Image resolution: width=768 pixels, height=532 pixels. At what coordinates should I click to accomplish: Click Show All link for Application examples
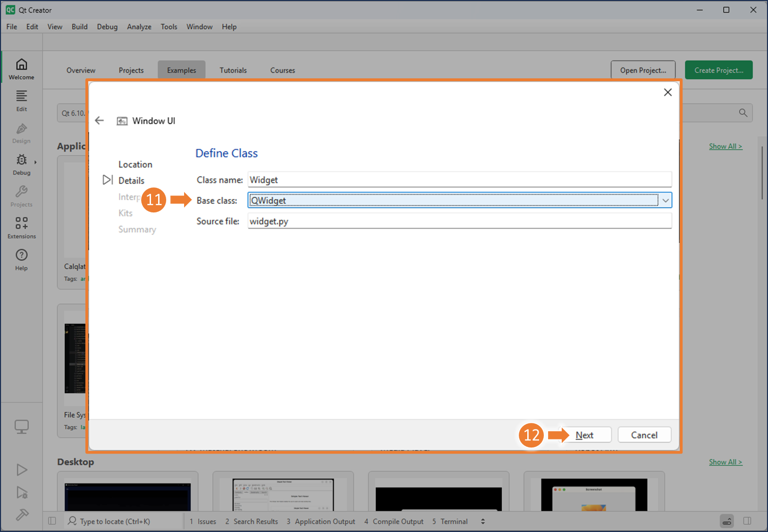726,146
